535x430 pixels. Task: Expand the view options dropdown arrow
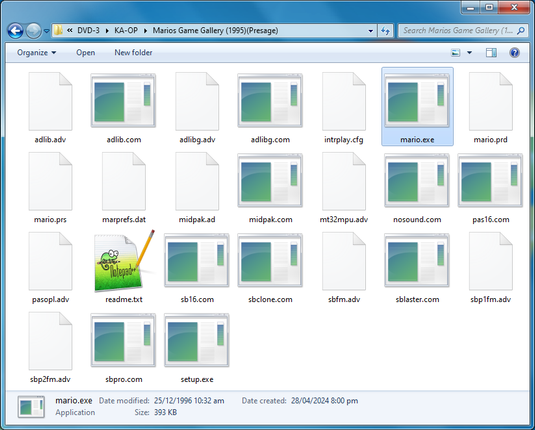(469, 53)
